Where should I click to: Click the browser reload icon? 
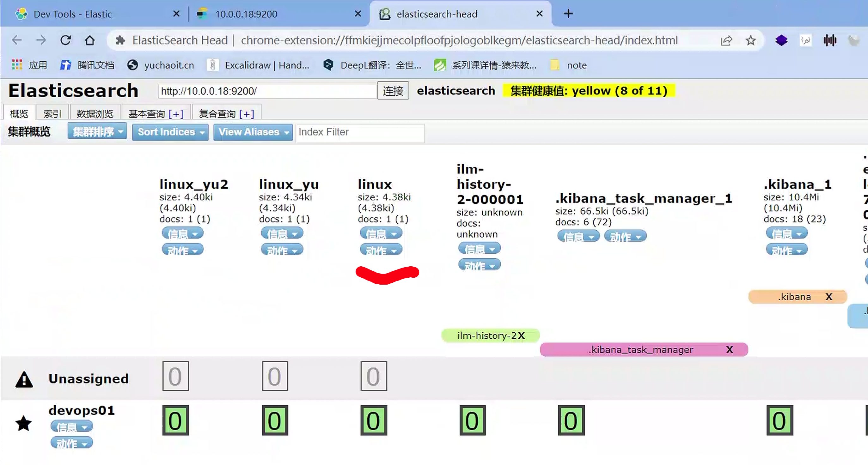tap(65, 40)
